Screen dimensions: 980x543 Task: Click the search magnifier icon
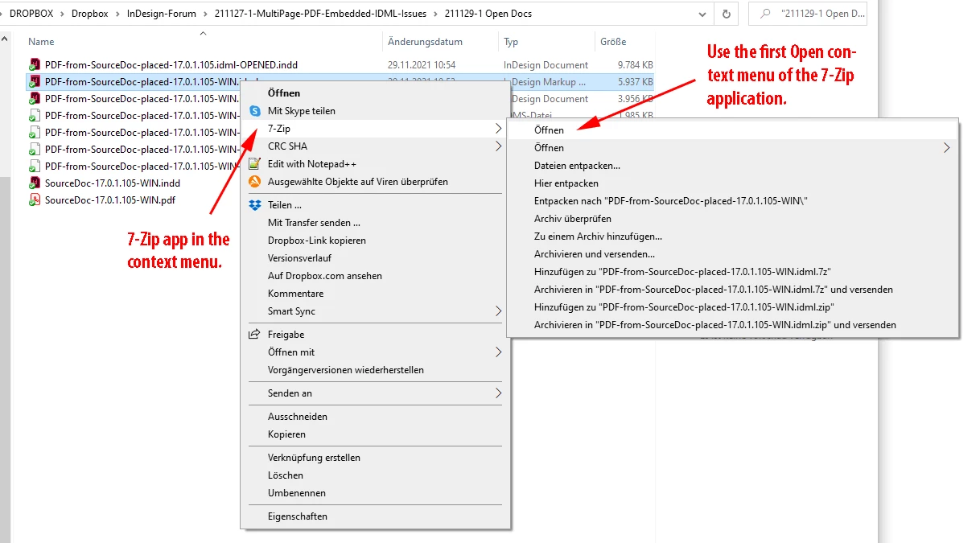coord(764,14)
